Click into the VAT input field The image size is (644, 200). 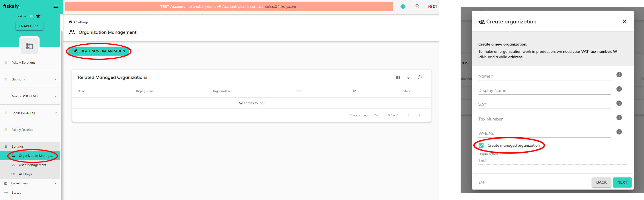[544, 105]
